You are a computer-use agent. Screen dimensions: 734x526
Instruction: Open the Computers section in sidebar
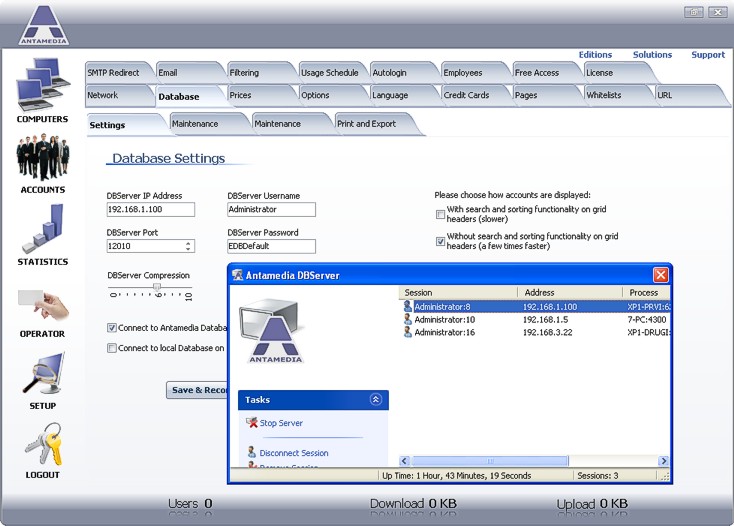[43, 90]
